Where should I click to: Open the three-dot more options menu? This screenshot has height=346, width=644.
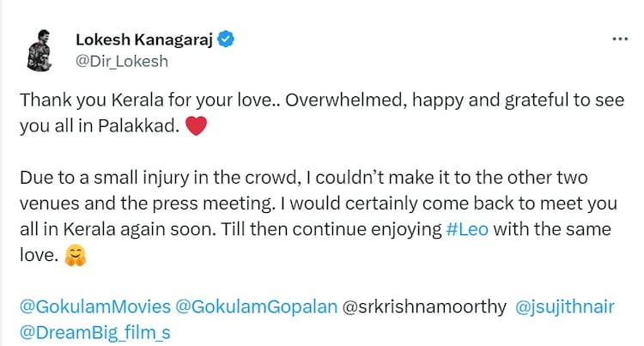pos(618,39)
